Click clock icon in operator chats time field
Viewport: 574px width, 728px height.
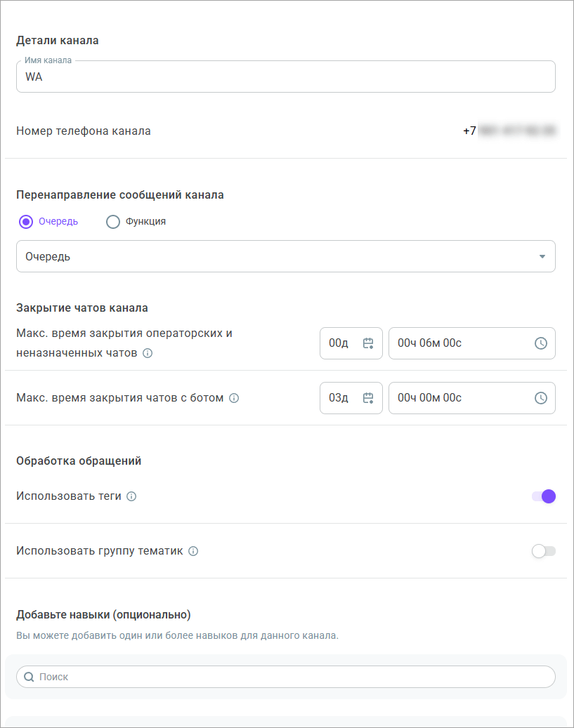[x=541, y=343]
